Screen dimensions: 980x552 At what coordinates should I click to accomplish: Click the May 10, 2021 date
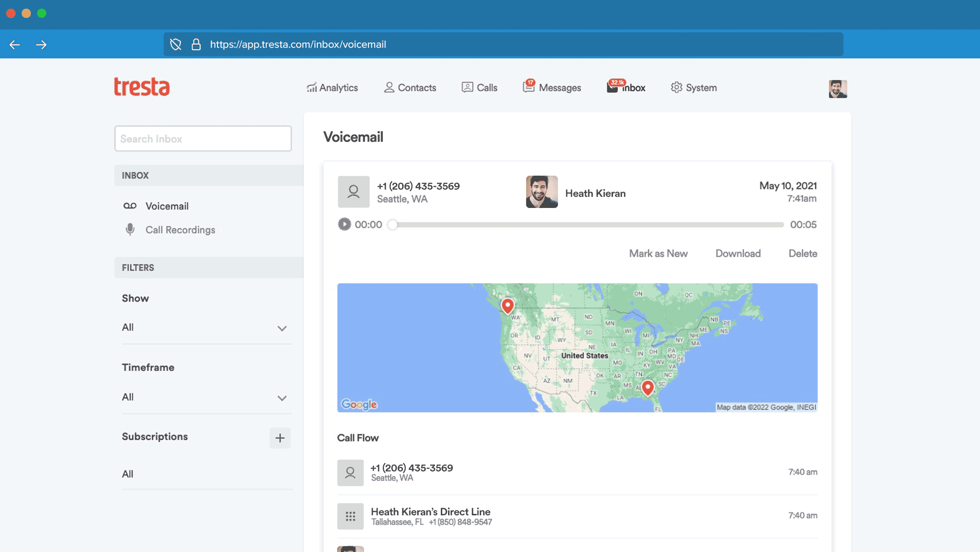(x=788, y=186)
